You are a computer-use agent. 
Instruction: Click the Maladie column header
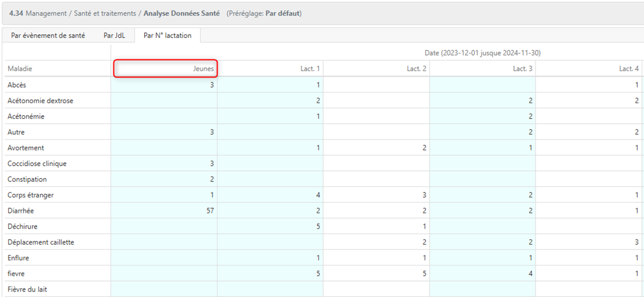pos(20,69)
